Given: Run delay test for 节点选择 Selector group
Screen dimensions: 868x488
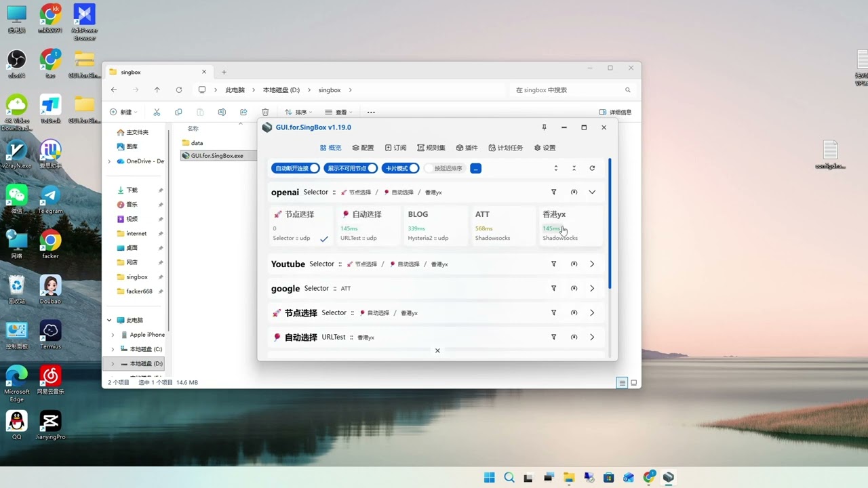Looking at the screenshot, I should click(x=574, y=313).
